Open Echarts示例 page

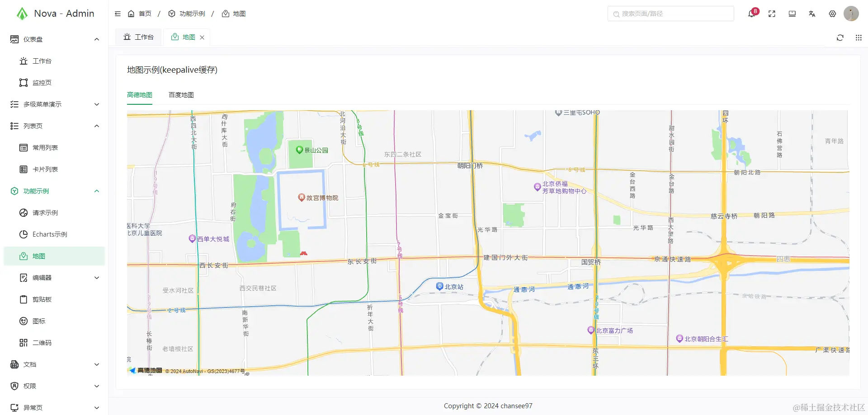point(54,234)
